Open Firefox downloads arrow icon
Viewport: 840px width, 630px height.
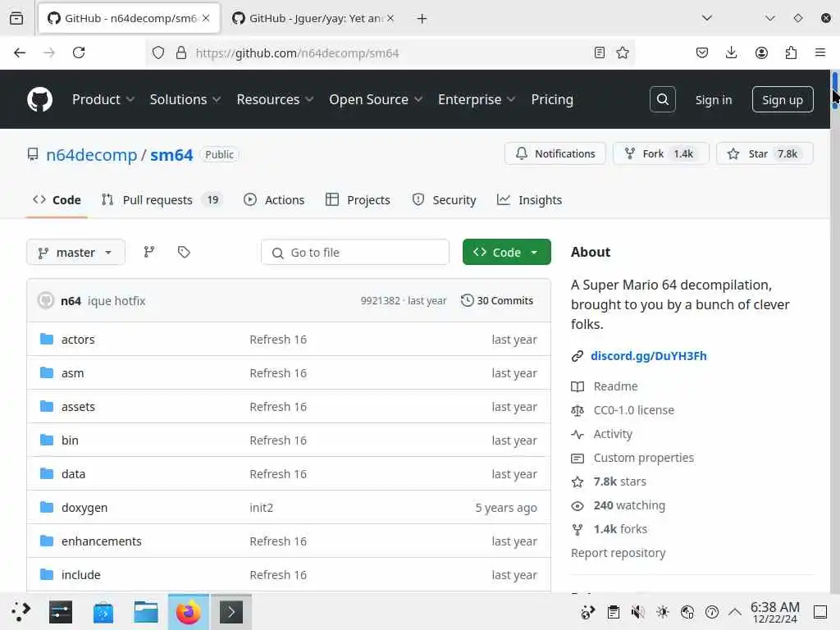tap(731, 52)
